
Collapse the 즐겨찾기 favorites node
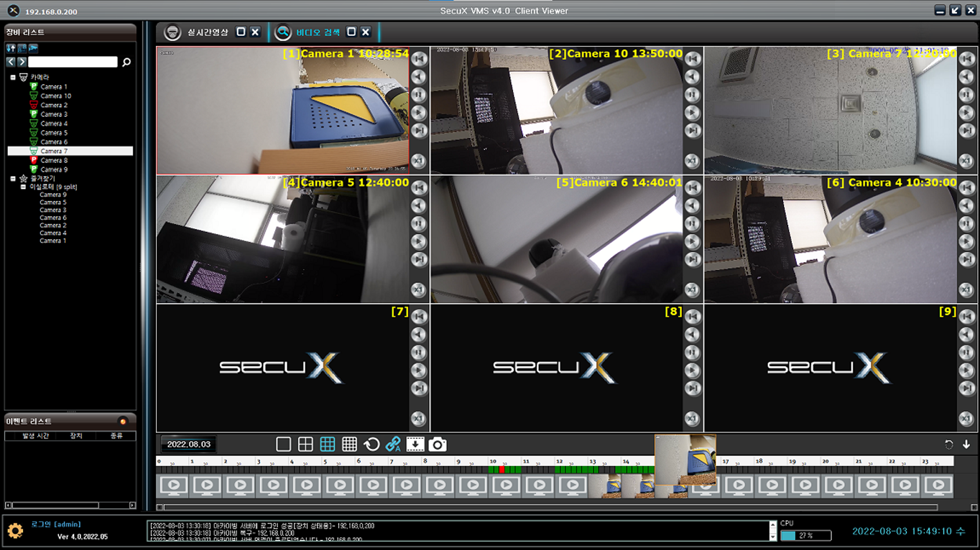point(13,179)
